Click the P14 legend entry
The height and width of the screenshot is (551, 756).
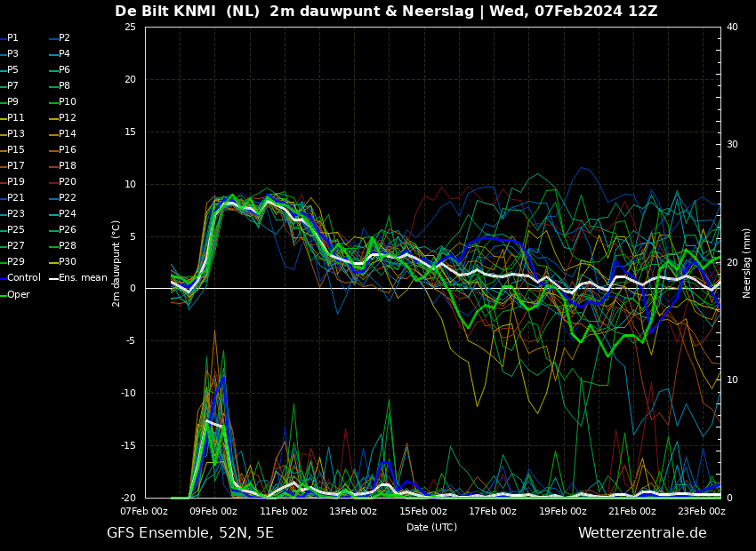click(63, 133)
